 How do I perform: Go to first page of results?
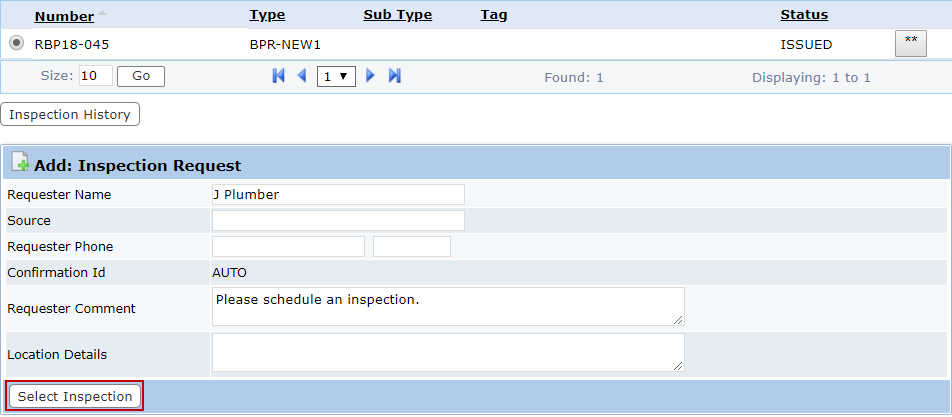click(x=279, y=76)
